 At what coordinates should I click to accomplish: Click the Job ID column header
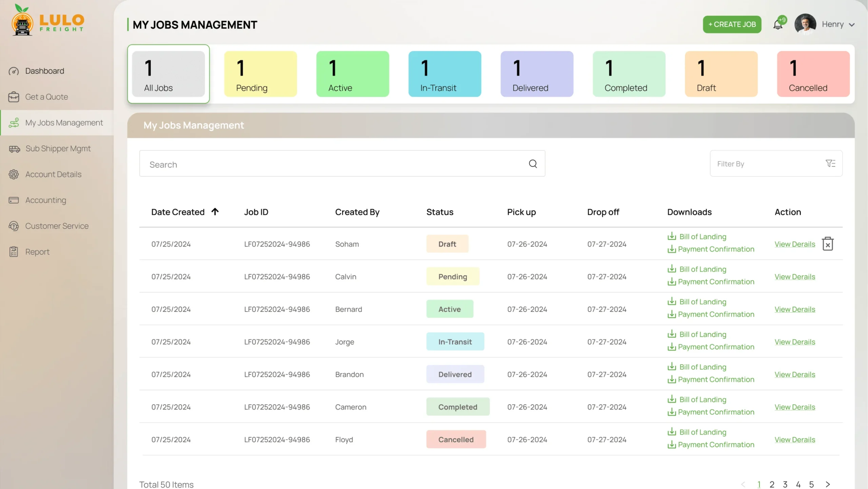(256, 212)
